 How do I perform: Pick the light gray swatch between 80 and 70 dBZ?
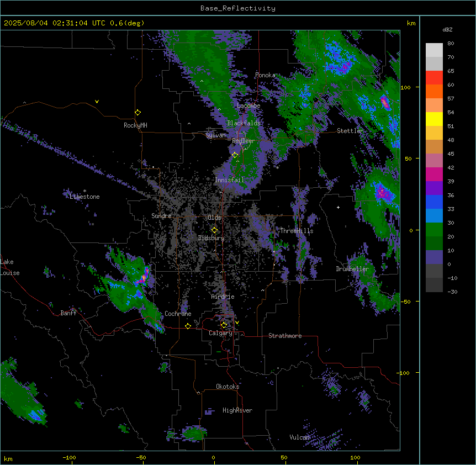click(x=434, y=50)
